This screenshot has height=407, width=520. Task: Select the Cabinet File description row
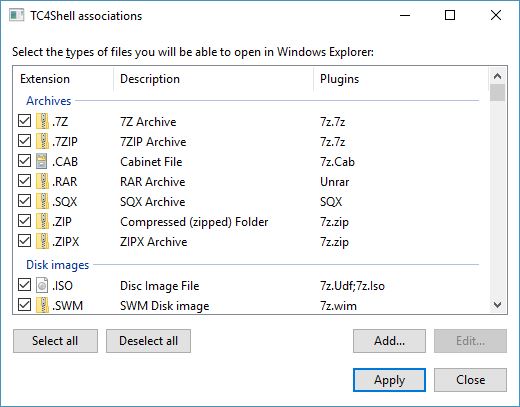tap(249, 162)
